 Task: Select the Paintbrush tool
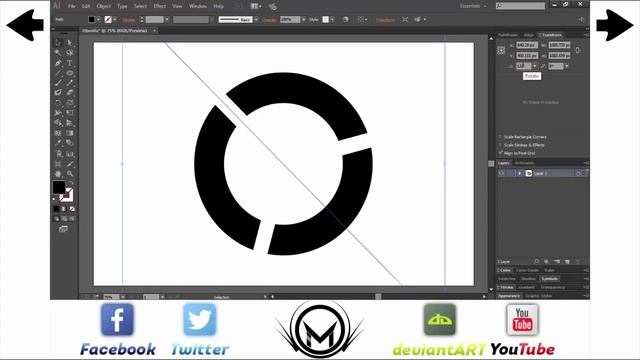(x=58, y=83)
